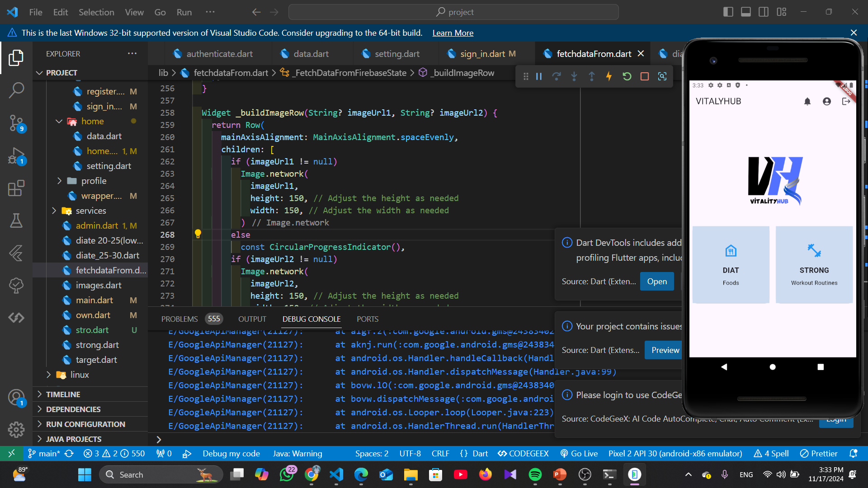Click the debug Step Into button
The width and height of the screenshot is (868, 488).
574,76
